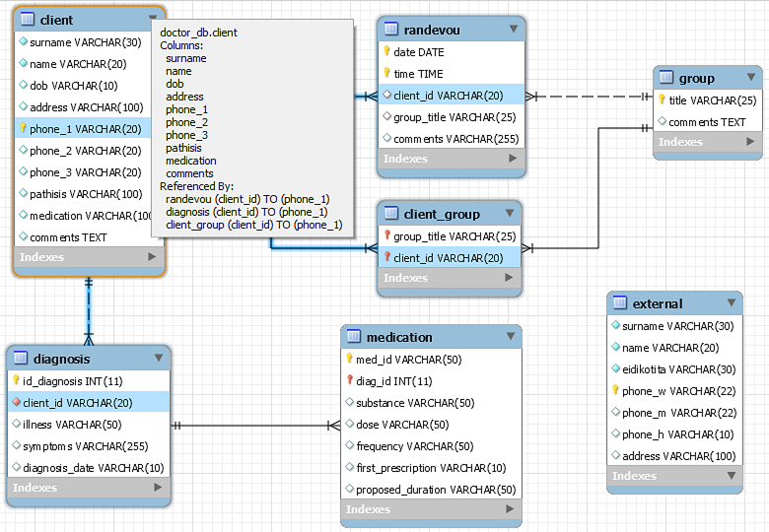Click the diamond icon beside substance VARCHAR(50)
The image size is (769, 532).
coord(349,402)
